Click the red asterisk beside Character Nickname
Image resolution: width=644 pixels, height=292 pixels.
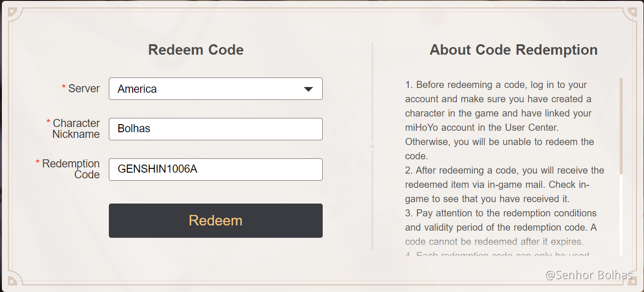tap(48, 120)
